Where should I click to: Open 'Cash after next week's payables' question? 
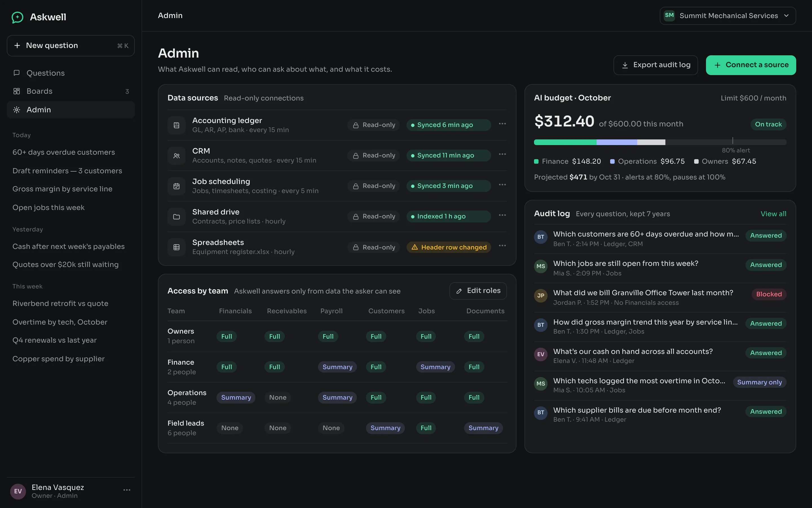[x=69, y=247]
